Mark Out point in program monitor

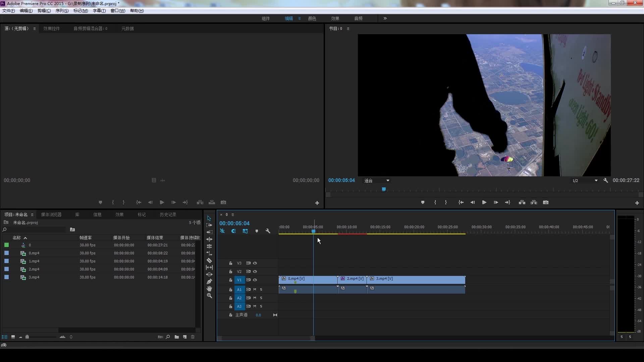click(446, 202)
